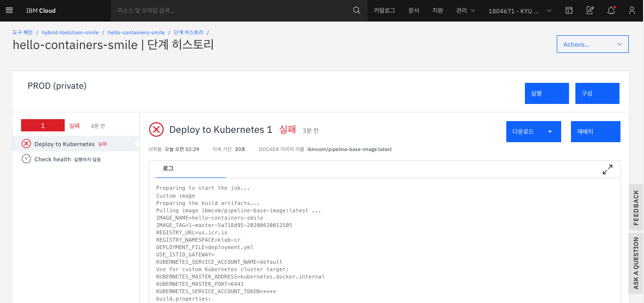The width and height of the screenshot is (644, 303).
Task: Select run number 1 red badge
Action: pyautogui.click(x=43, y=126)
